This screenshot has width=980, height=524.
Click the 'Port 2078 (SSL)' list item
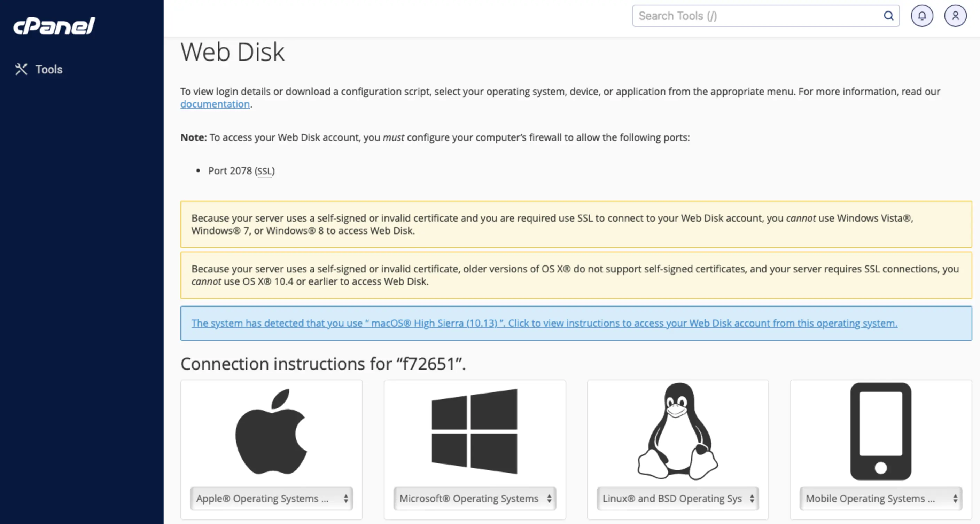click(241, 171)
